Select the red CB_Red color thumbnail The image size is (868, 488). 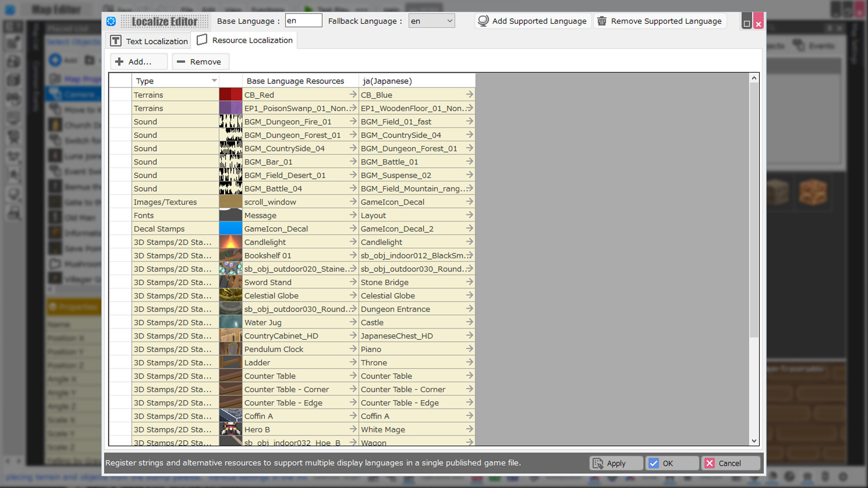click(231, 94)
